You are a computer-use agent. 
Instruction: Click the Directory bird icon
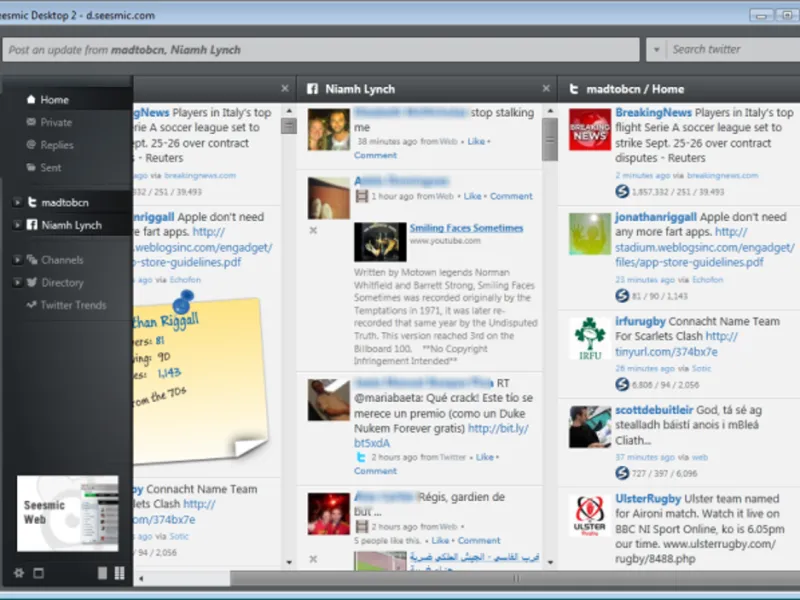point(32,282)
